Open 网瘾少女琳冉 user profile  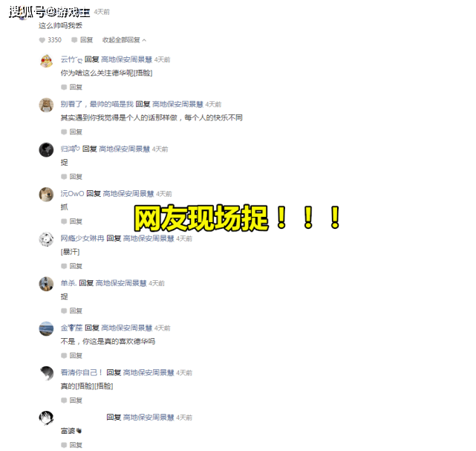pyautogui.click(x=82, y=239)
